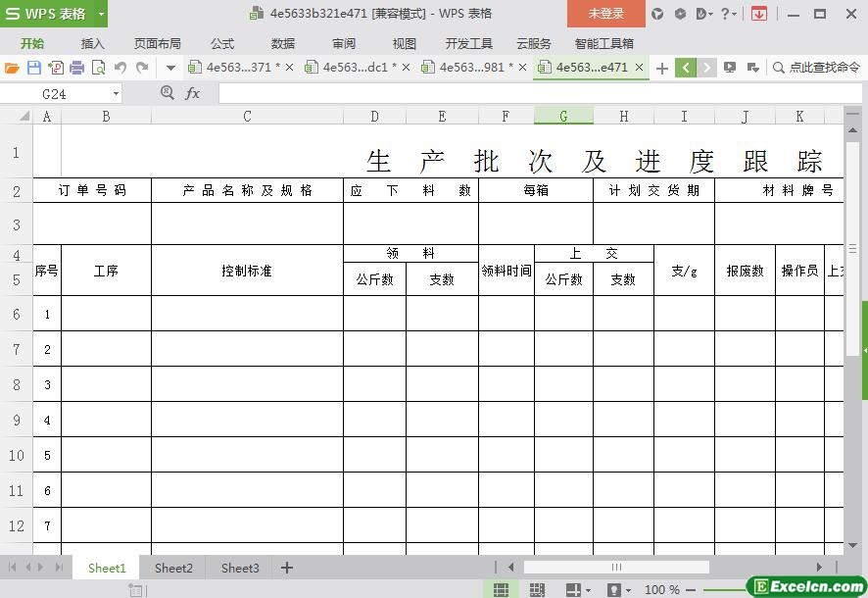868x598 pixels.
Task: Open the 开始 ribbon tab
Action: coord(32,44)
